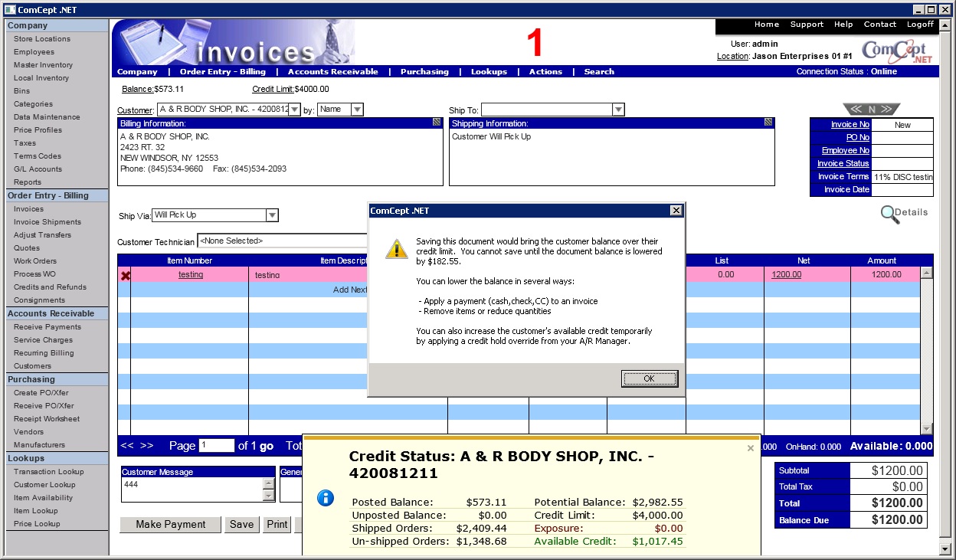Click the Details magnifying glass icon

click(x=890, y=214)
